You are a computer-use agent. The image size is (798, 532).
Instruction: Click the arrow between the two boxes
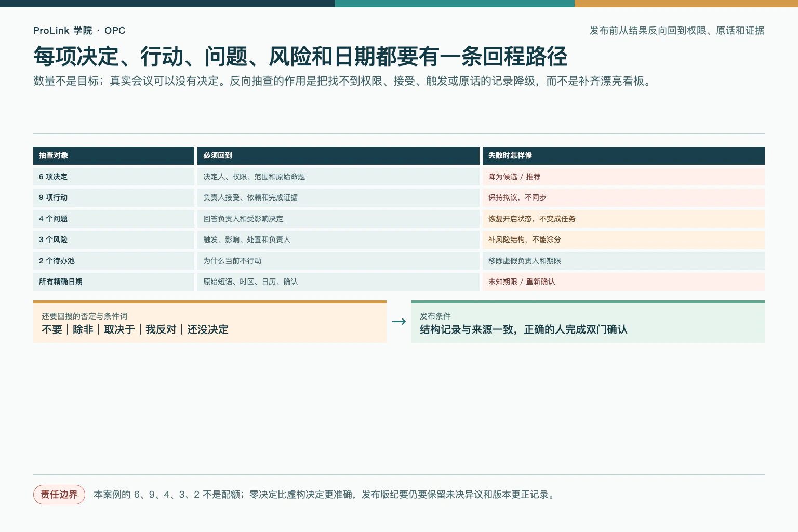[x=399, y=322]
